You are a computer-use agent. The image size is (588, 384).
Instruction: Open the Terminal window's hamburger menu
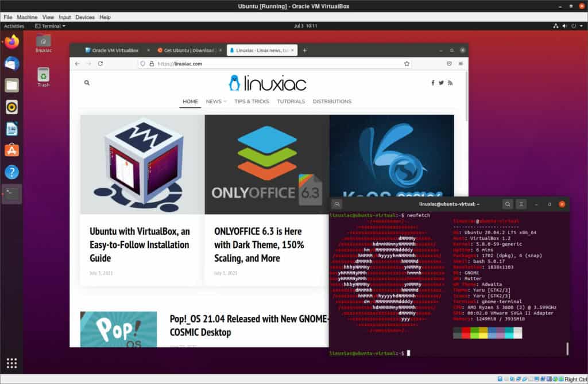coord(521,204)
